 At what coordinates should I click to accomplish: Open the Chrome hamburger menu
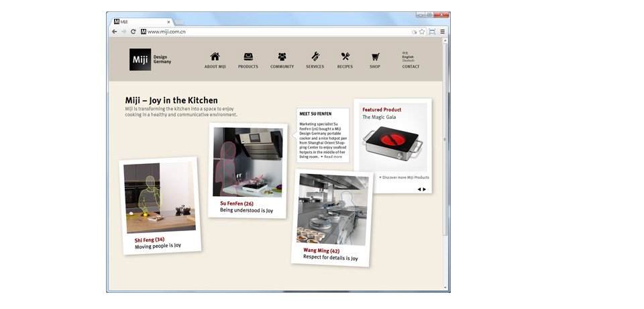click(x=442, y=32)
